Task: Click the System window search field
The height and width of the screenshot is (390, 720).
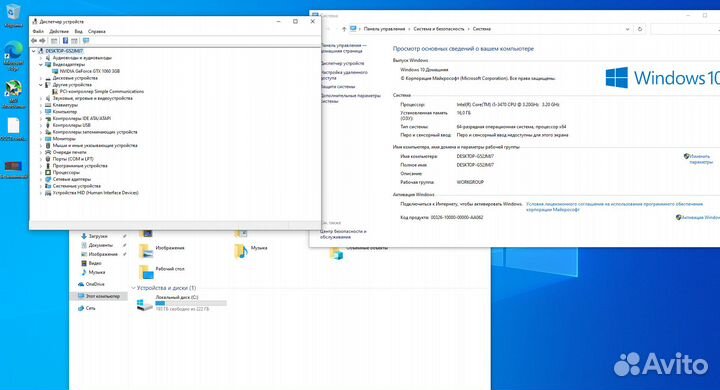Action: coord(685,29)
